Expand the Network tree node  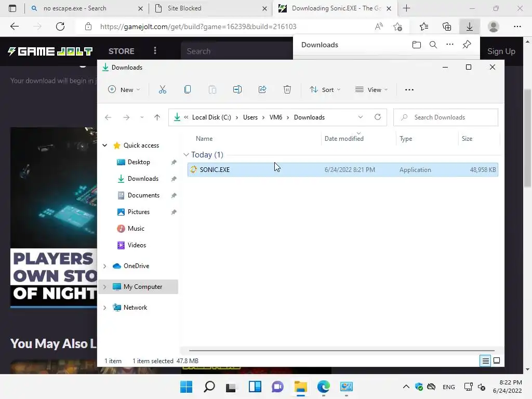[x=105, y=308]
